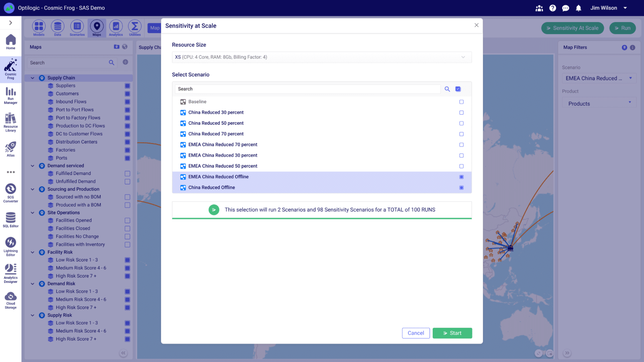Switch to the Utilities tab
The width and height of the screenshot is (644, 362).
point(135,28)
